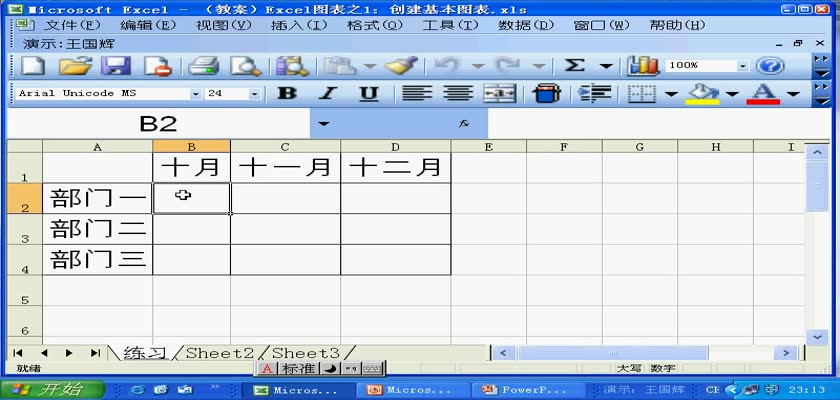Open the font size dropdown showing 24
Viewport: 840px width, 400px height.
tap(254, 94)
